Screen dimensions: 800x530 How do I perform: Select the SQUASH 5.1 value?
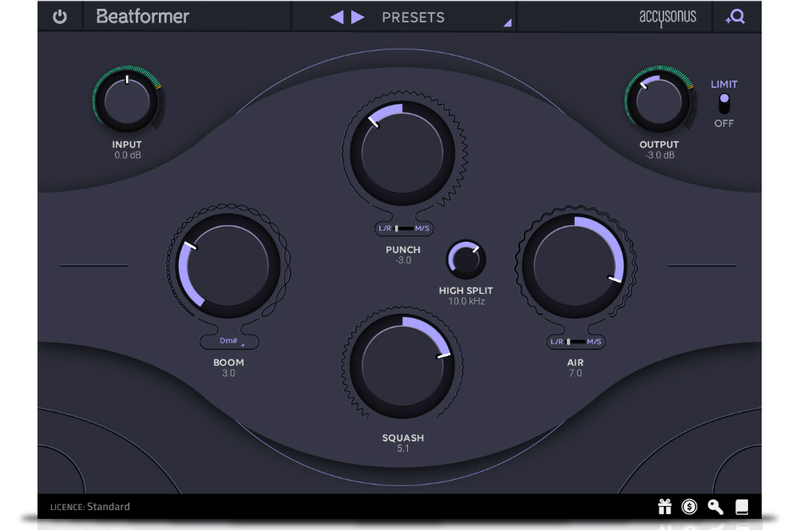click(403, 448)
